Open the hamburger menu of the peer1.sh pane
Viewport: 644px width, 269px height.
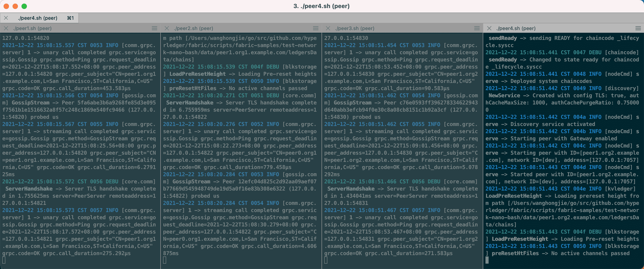(155, 28)
